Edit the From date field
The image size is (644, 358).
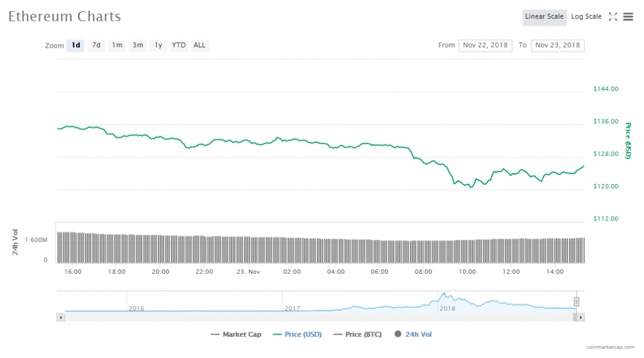pyautogui.click(x=486, y=45)
